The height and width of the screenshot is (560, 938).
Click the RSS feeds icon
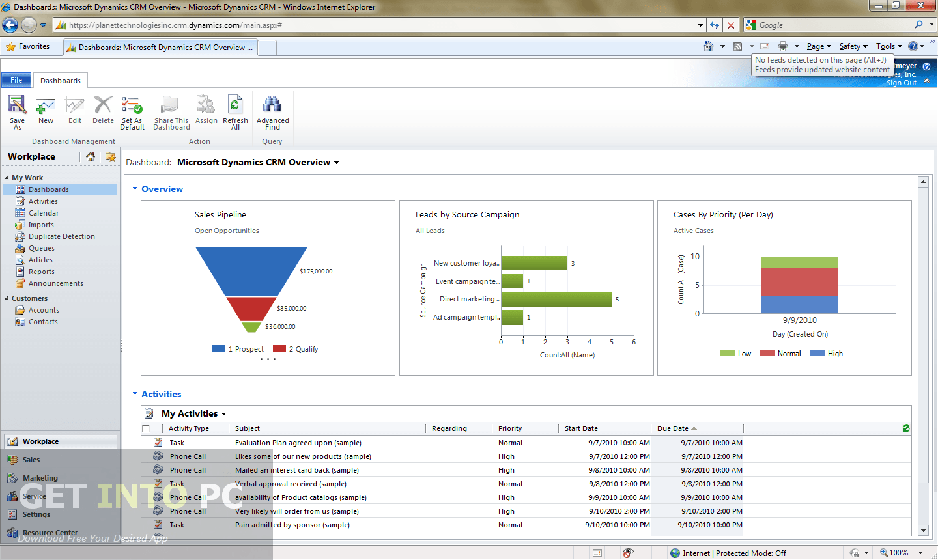(x=737, y=46)
